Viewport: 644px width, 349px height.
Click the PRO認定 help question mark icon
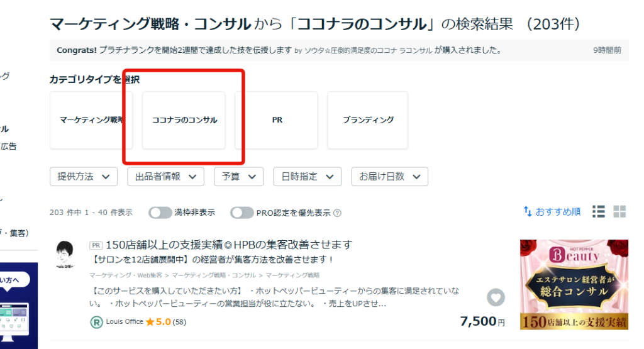pyautogui.click(x=338, y=213)
